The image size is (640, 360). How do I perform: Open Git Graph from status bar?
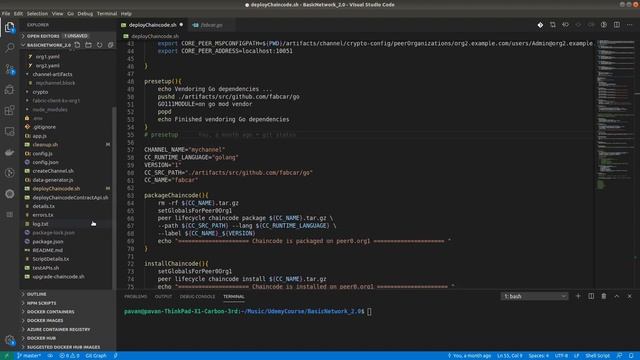coord(96,356)
